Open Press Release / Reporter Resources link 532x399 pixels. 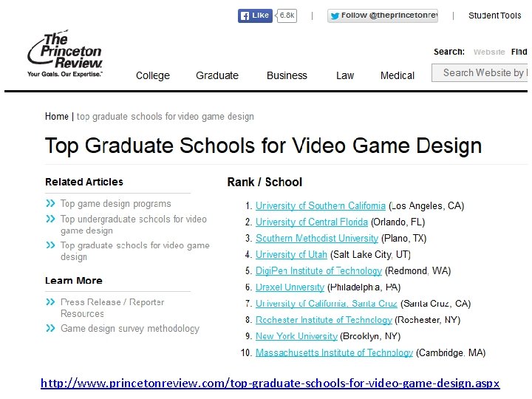tap(112, 307)
